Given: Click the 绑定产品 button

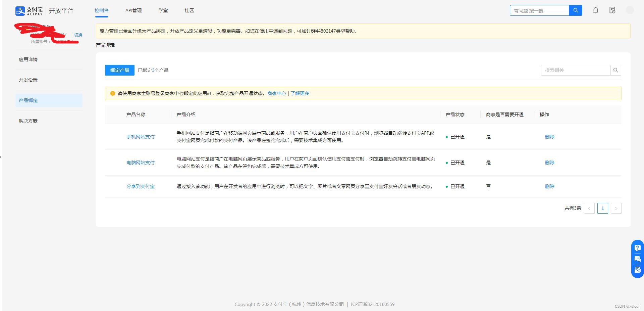Looking at the screenshot, I should (120, 70).
